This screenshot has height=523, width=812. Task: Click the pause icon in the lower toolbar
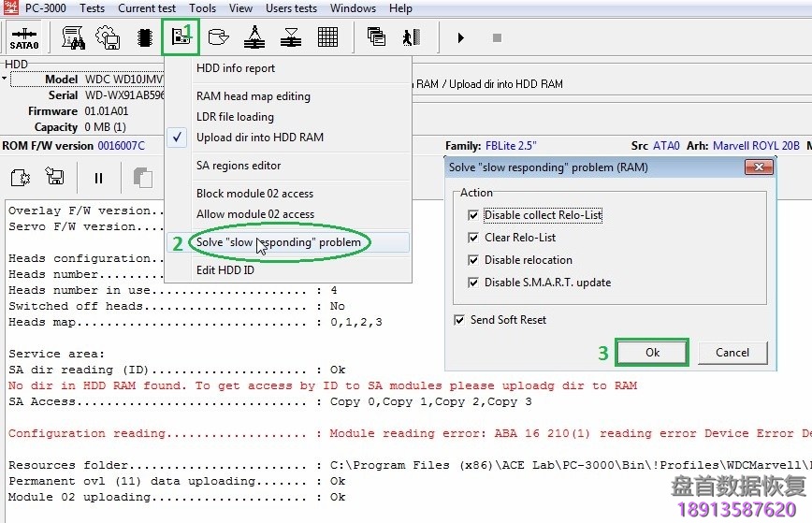click(x=98, y=177)
